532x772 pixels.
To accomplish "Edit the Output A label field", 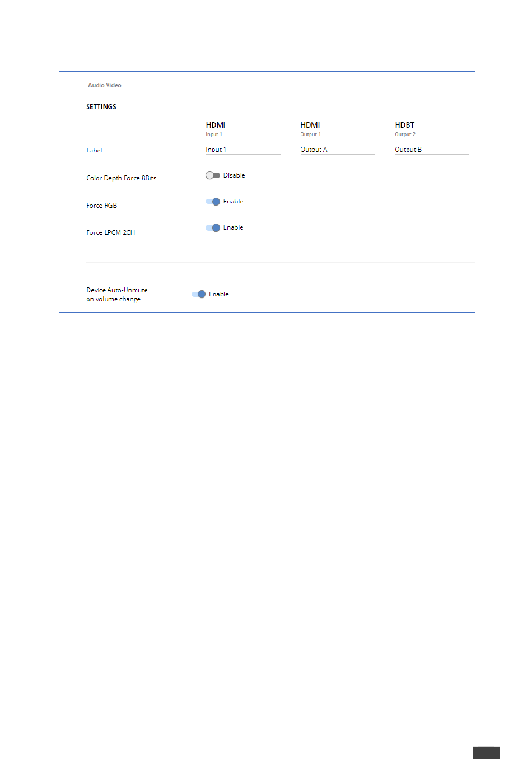I will 337,150.
